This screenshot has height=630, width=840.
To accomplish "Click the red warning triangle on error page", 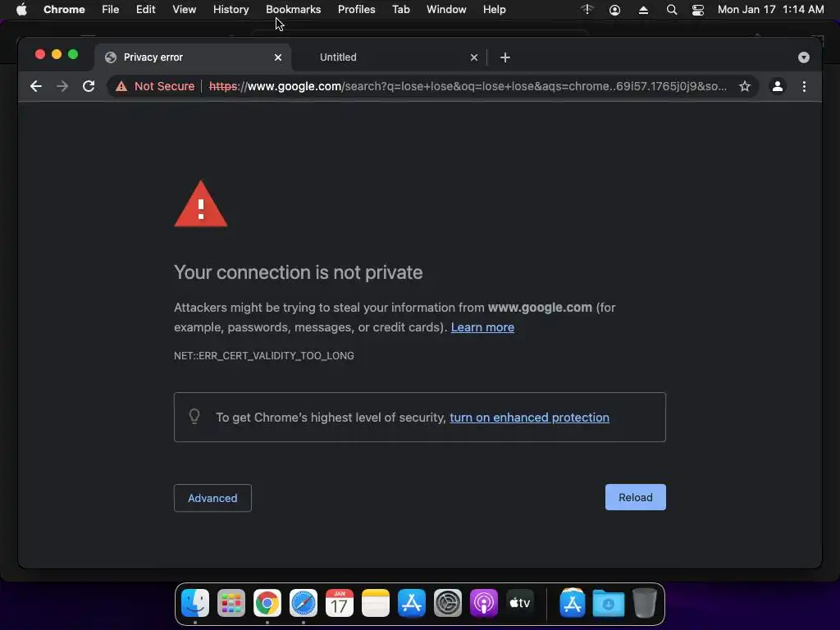I will (x=201, y=204).
